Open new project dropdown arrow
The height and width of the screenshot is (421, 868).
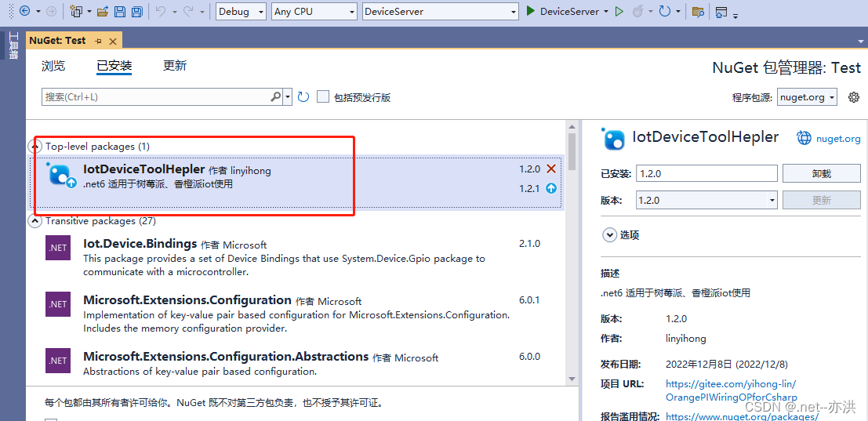[89, 12]
